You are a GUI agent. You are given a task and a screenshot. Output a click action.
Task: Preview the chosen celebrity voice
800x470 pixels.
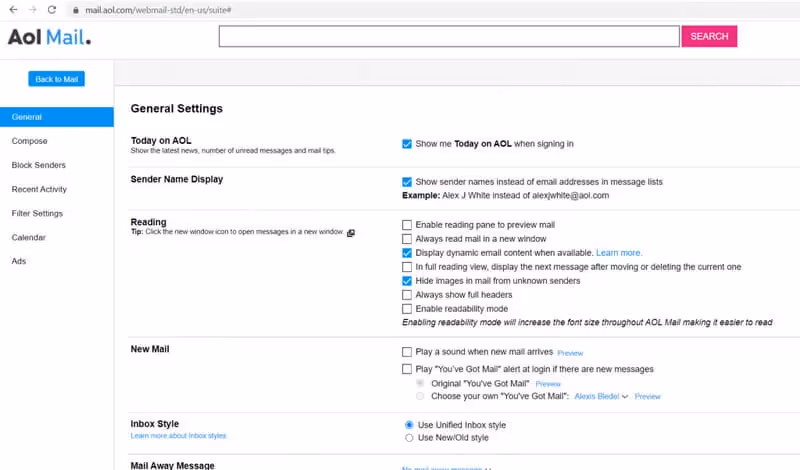(647, 397)
